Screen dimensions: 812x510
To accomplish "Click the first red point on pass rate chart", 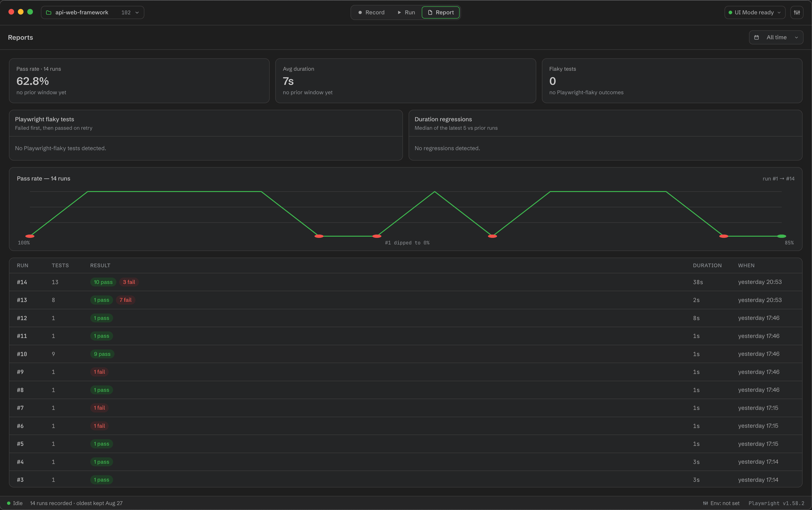I will 30,236.
